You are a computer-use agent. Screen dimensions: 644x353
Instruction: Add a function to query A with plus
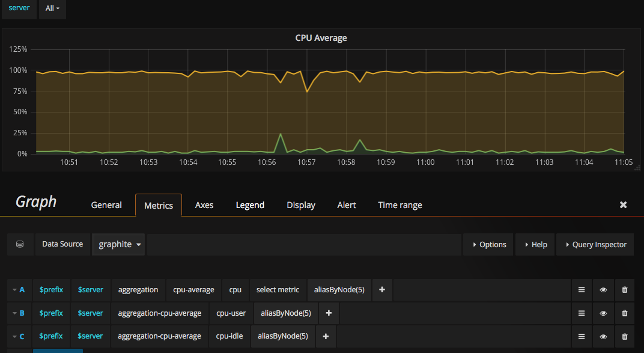(382, 290)
